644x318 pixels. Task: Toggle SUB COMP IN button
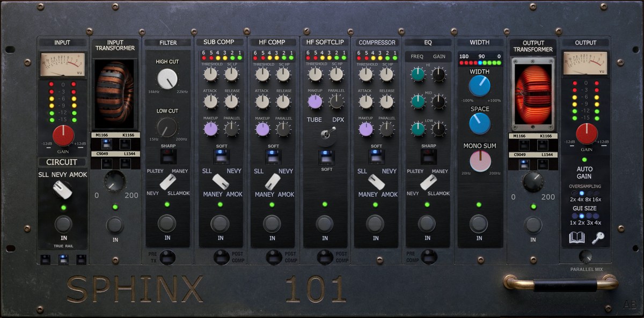(x=220, y=223)
